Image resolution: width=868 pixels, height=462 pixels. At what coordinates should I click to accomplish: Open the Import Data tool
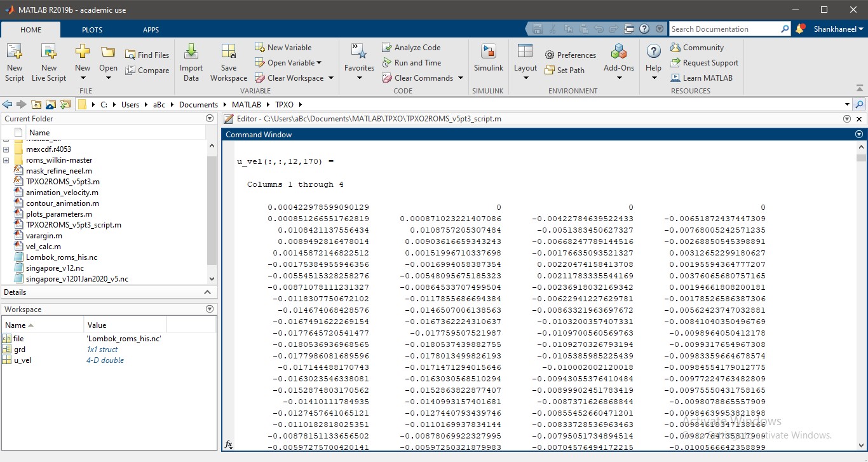[x=191, y=53]
